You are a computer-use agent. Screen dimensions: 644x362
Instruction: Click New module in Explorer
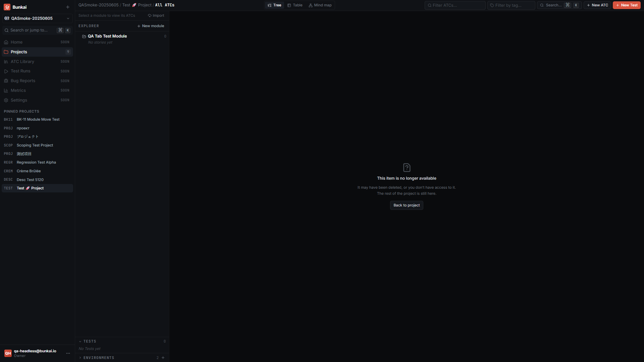click(151, 26)
